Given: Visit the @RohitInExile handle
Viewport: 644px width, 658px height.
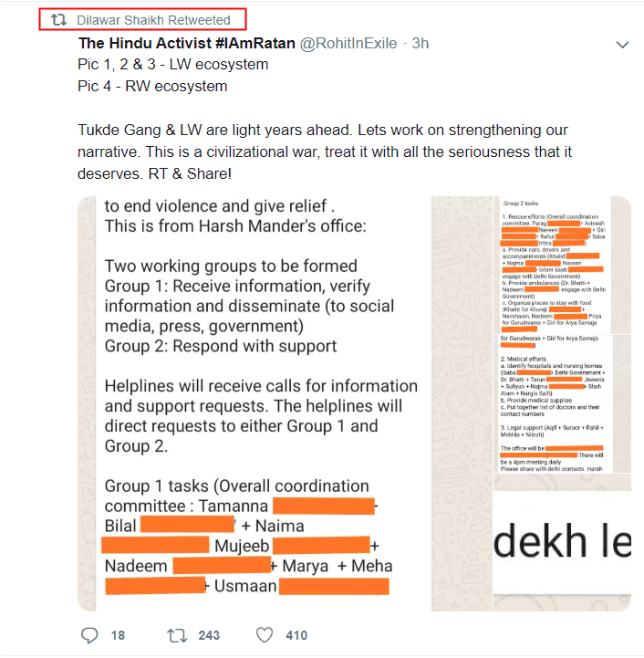Looking at the screenshot, I should click(348, 43).
